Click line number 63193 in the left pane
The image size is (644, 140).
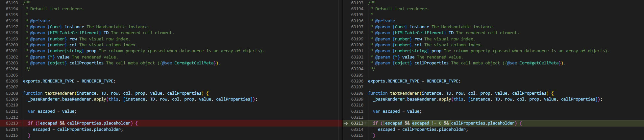tap(12, 3)
